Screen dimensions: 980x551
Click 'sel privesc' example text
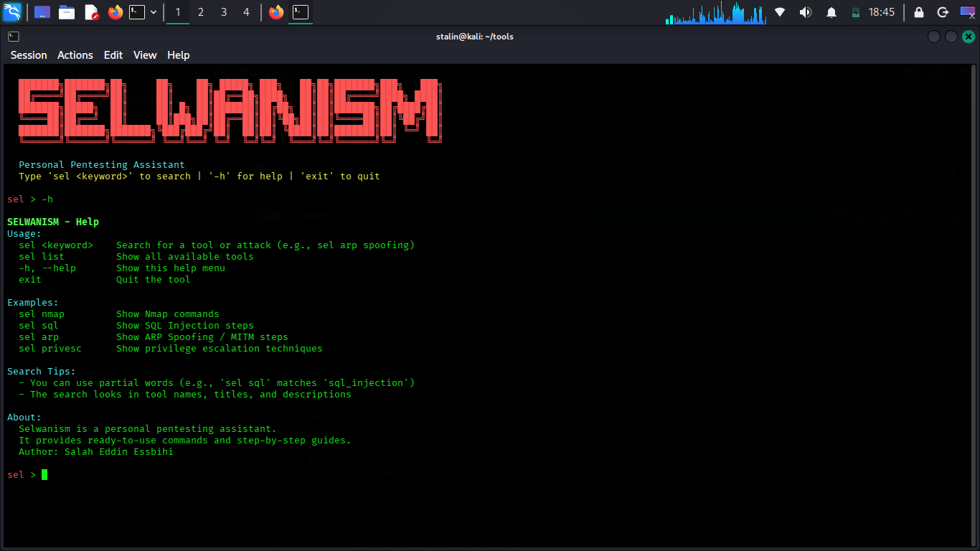click(x=50, y=349)
